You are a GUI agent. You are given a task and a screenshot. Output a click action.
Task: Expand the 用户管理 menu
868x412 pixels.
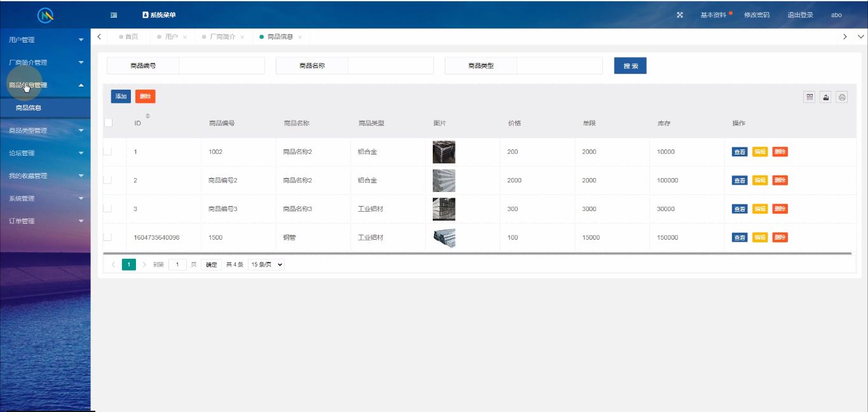pos(45,39)
